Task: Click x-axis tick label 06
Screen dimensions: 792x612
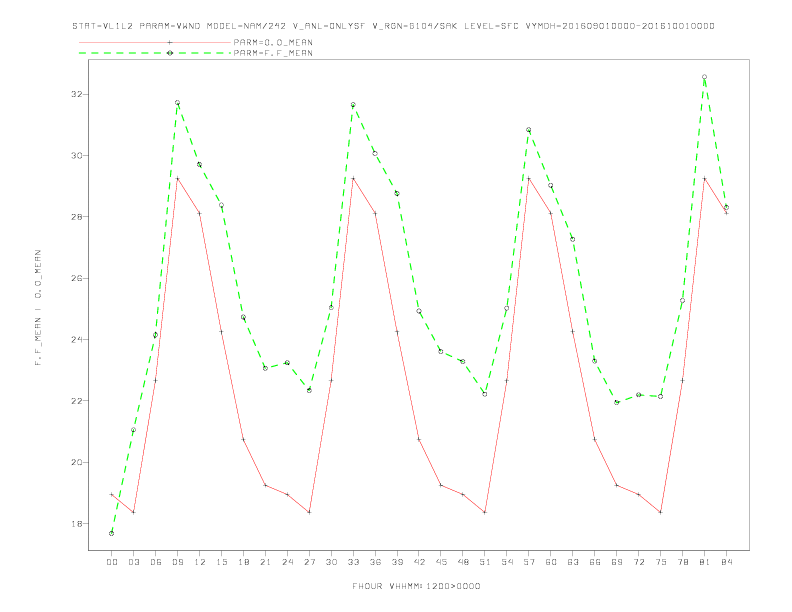Action: click(x=156, y=562)
